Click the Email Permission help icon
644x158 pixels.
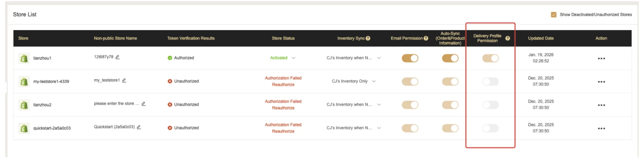tap(426, 38)
